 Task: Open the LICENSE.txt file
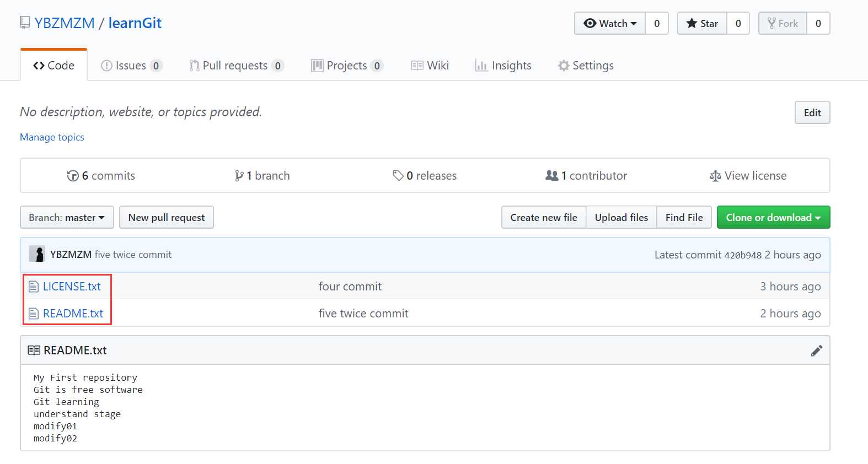[x=72, y=287]
